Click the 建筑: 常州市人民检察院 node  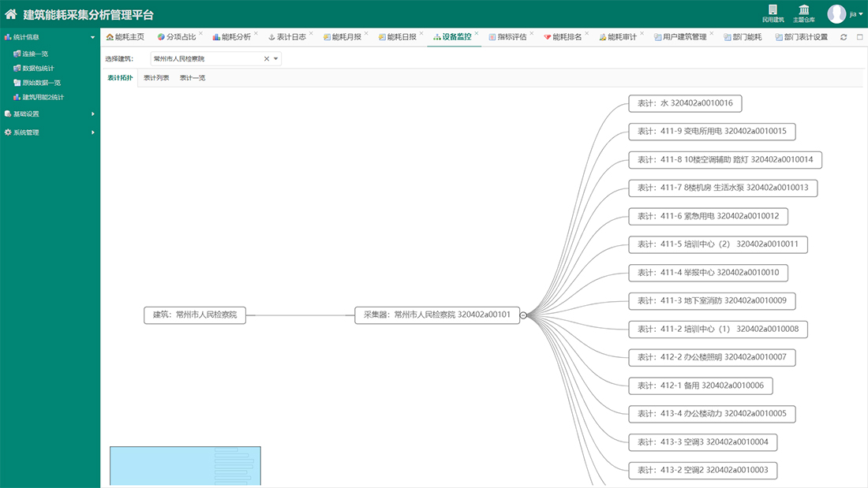pyautogui.click(x=195, y=315)
